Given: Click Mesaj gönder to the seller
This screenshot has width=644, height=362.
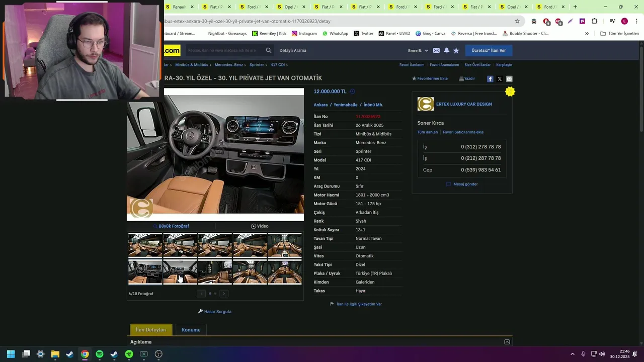Looking at the screenshot, I should 462,184.
